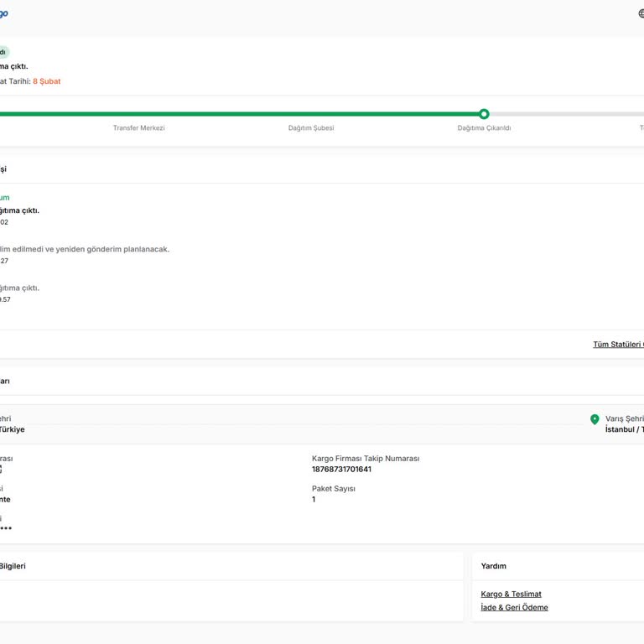This screenshot has height=644, width=644.
Task: Open the Kargo & Teslimat help link
Action: (511, 594)
